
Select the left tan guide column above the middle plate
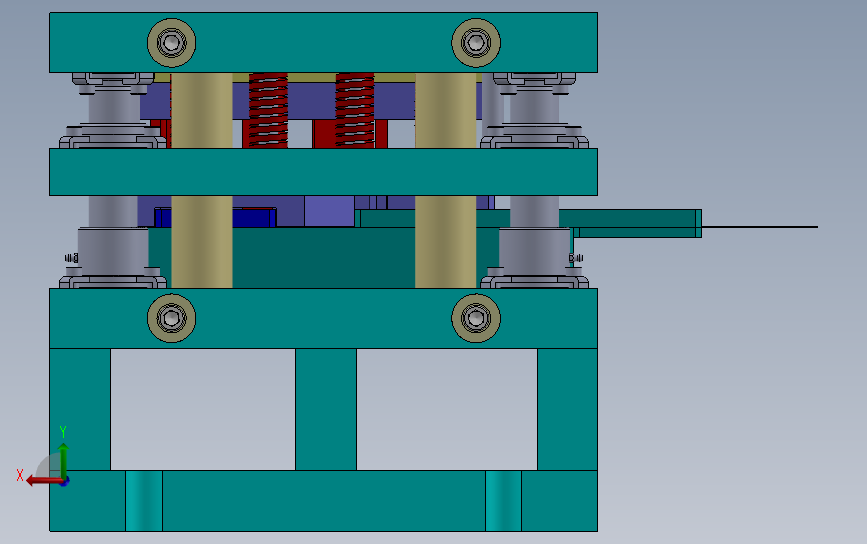click(202, 110)
